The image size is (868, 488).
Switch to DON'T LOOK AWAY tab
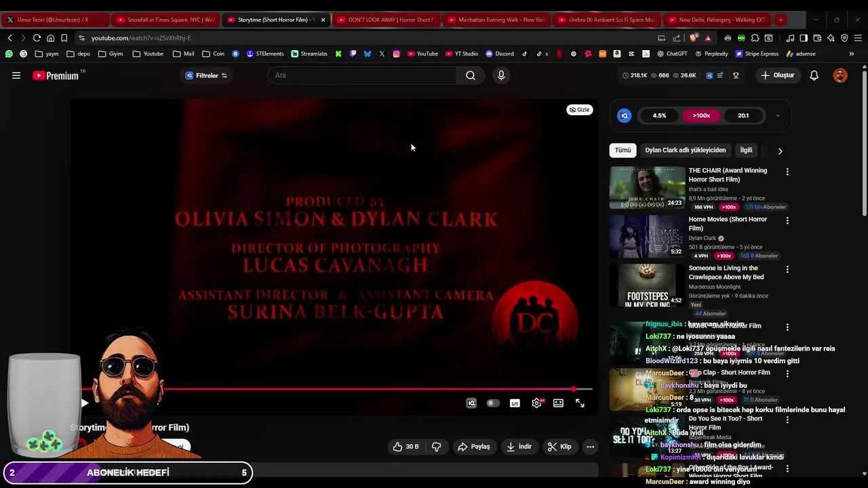[387, 20]
